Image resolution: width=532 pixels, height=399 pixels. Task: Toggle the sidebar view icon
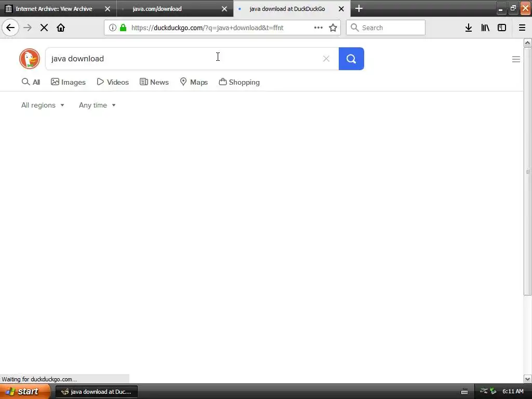click(502, 28)
